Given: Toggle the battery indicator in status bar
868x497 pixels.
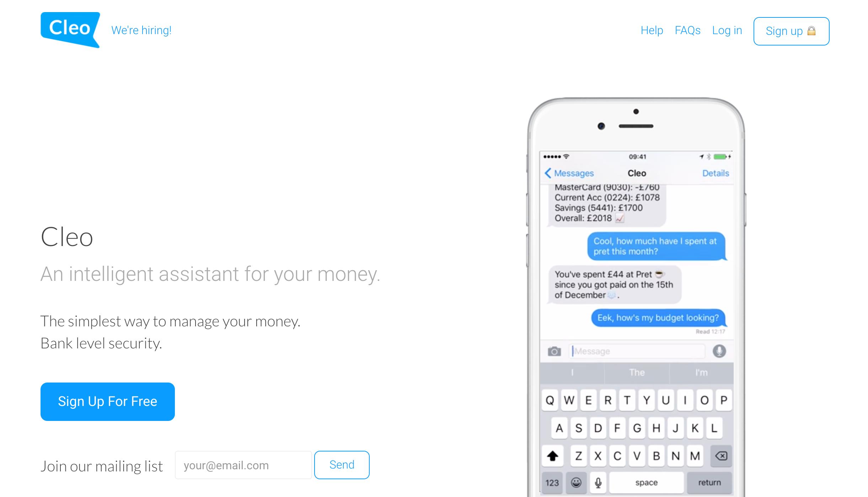Looking at the screenshot, I should pos(721,156).
